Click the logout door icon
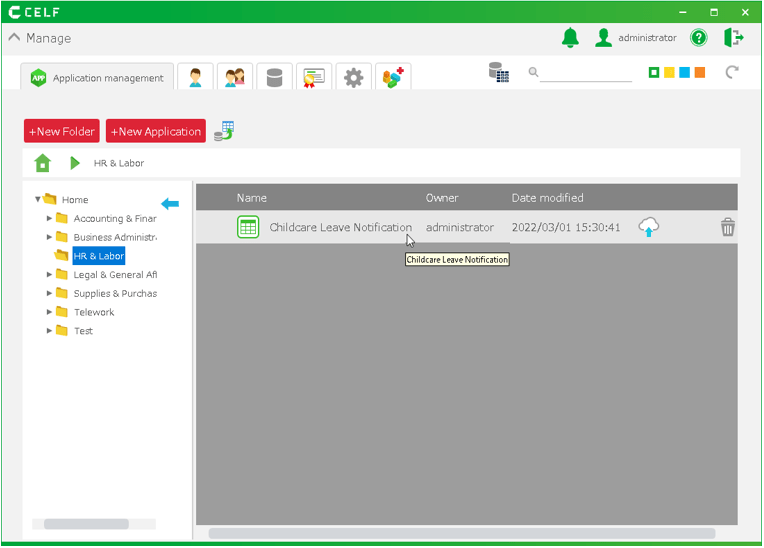The height and width of the screenshot is (548, 764). pyautogui.click(x=734, y=38)
